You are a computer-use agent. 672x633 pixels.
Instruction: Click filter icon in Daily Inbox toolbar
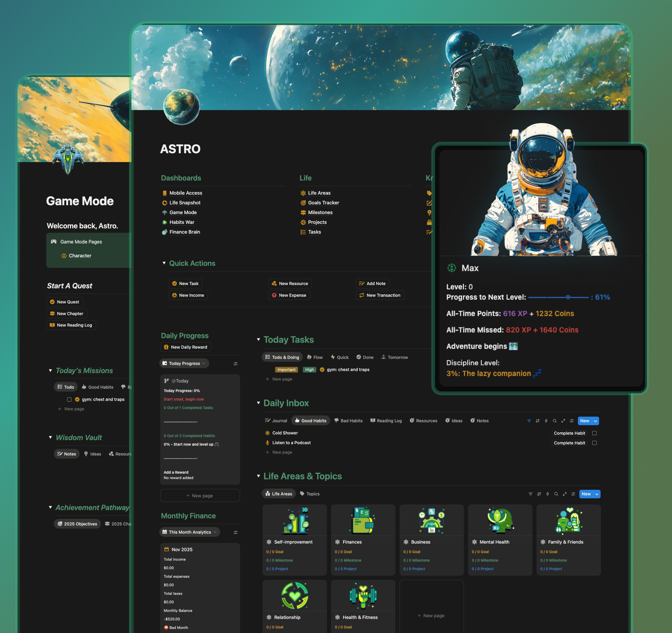coord(529,421)
